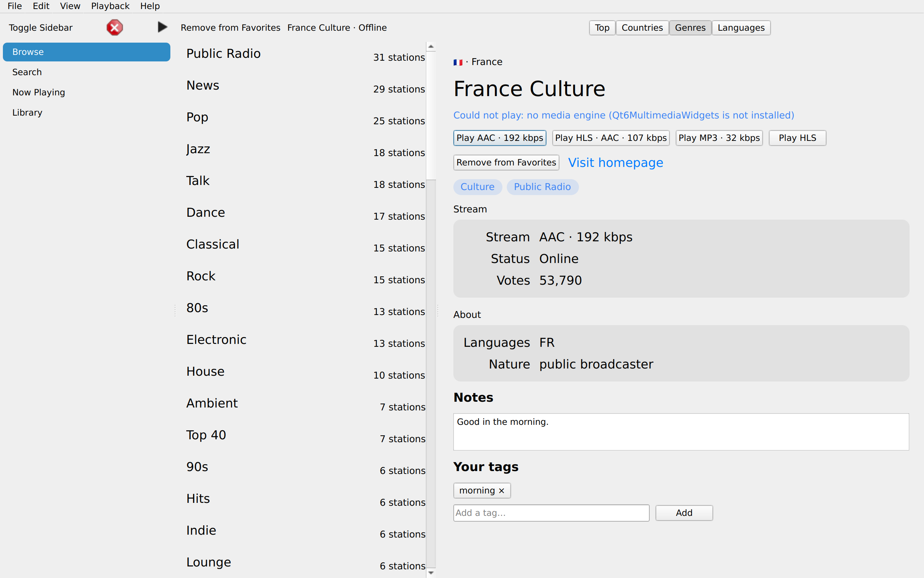Screen dimensions: 924x578
Task: Click the 'France Culture · Offline' toolbar status
Action: tap(337, 27)
